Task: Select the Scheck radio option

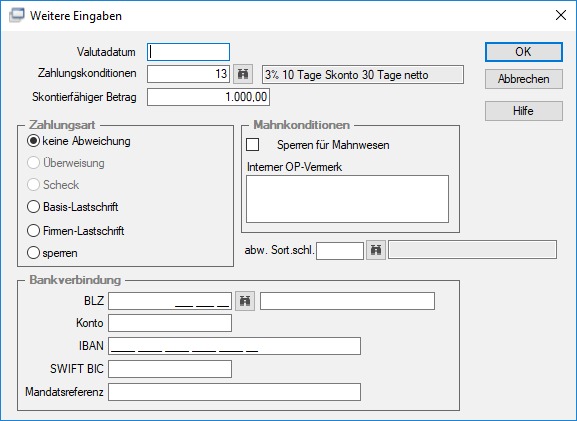Action: coord(53,185)
